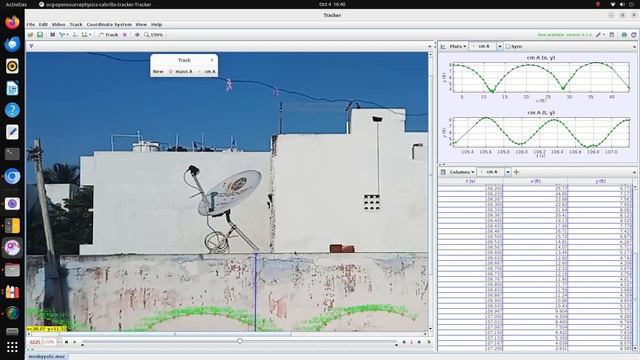This screenshot has height=360, width=640.
Task: Maximize the plot panel with the corner arrow
Action: [x=634, y=47]
